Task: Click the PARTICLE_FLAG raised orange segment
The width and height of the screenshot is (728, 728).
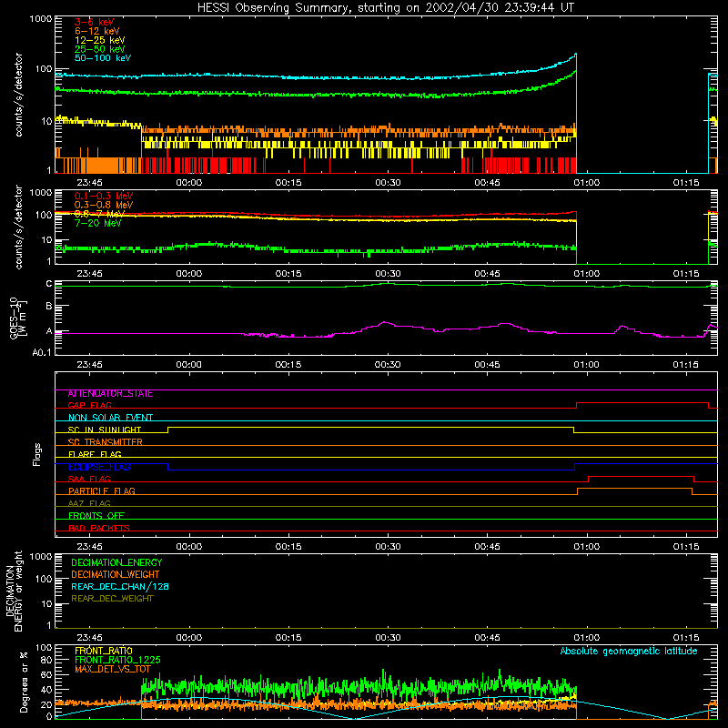Action: (634, 489)
